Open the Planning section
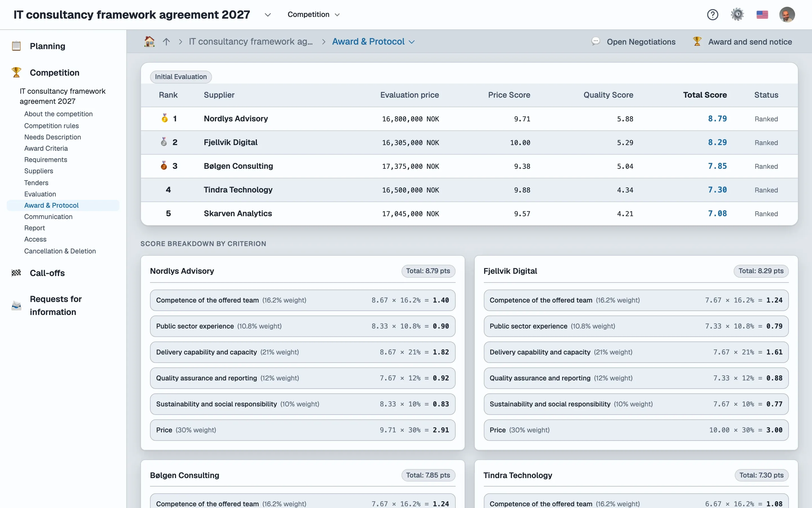This screenshot has width=812, height=508. (x=48, y=46)
